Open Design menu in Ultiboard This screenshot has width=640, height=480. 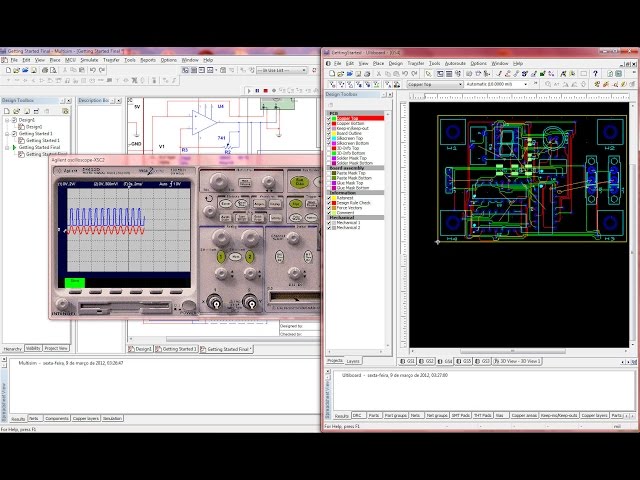[395, 64]
